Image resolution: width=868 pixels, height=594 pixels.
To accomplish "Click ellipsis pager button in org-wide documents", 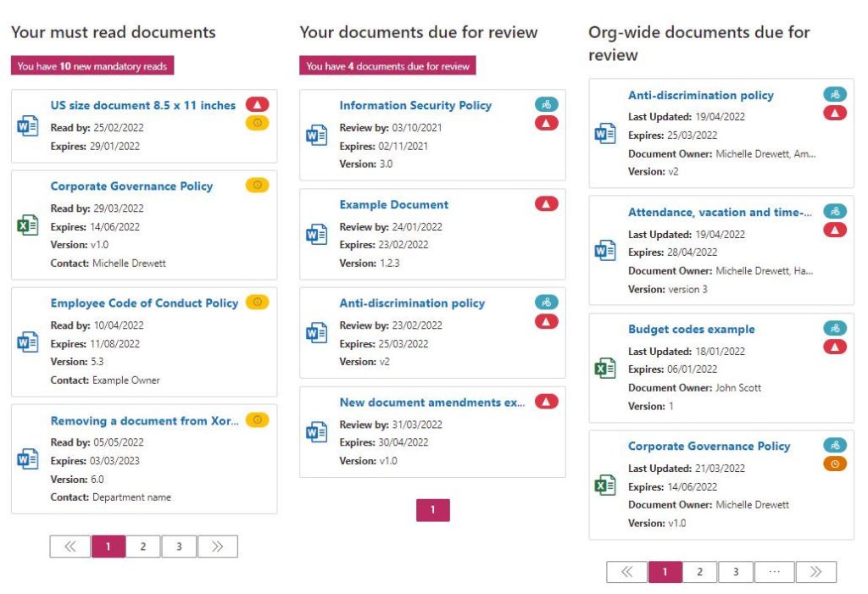I will click(x=773, y=572).
